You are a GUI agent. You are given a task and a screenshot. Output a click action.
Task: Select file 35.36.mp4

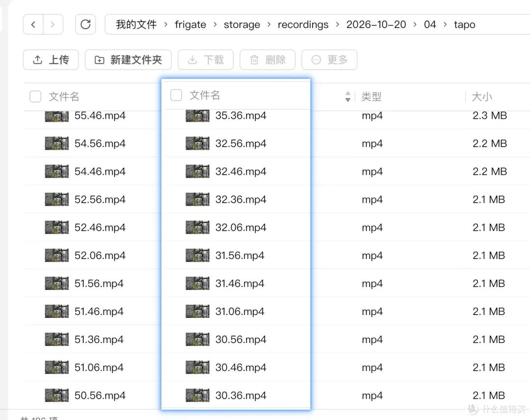point(240,116)
